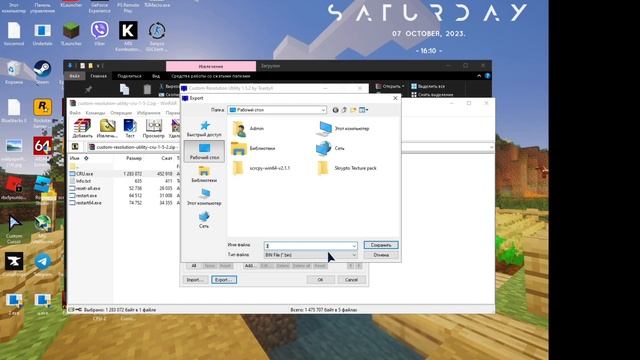Image resolution: width=640 pixels, height=360 pixels.
Task: Open Steam desktop shortcut
Action: click(42, 72)
